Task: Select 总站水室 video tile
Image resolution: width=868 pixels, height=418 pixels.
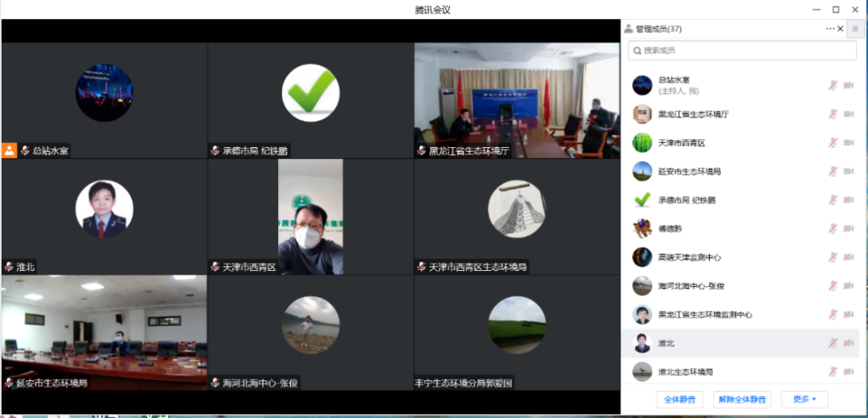Action: pyautogui.click(x=104, y=100)
